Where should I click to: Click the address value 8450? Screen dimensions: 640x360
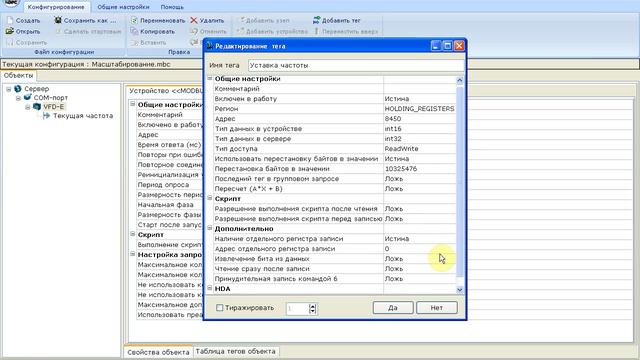[393, 119]
